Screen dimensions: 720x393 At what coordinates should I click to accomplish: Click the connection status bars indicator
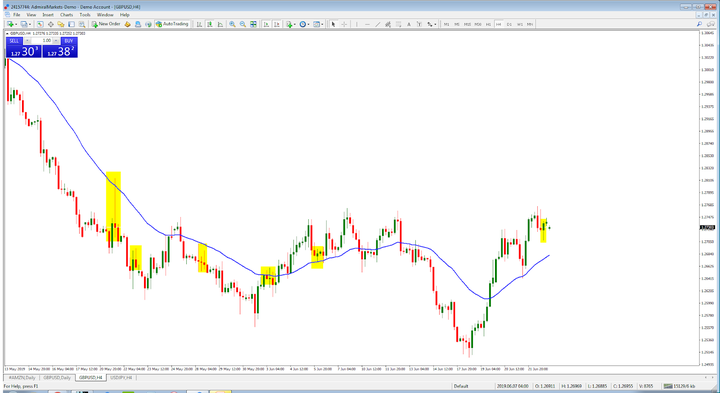[668, 386]
